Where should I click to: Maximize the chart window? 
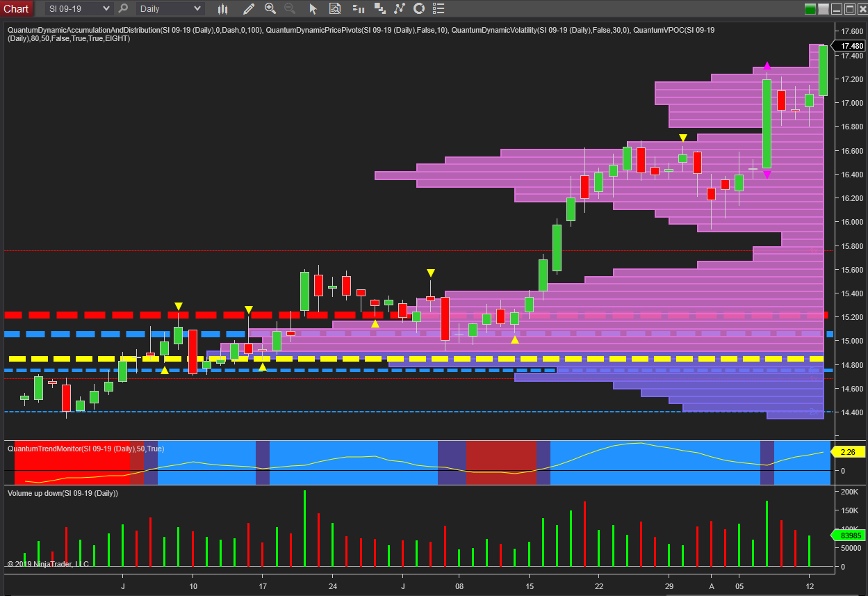click(x=849, y=9)
